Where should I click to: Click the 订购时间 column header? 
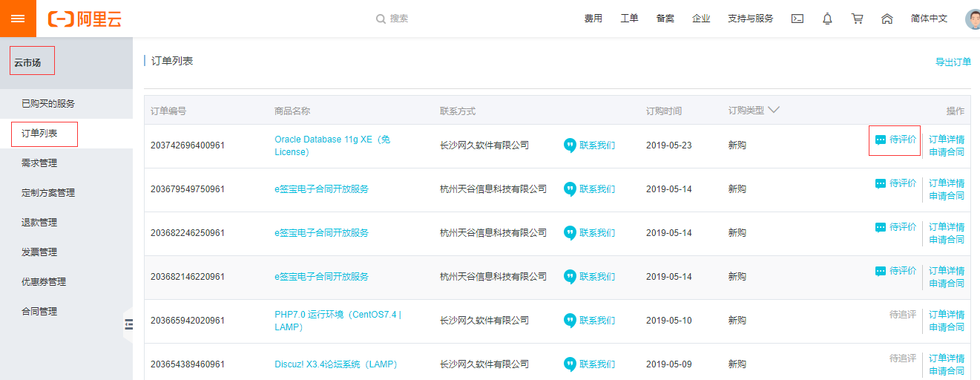point(664,111)
